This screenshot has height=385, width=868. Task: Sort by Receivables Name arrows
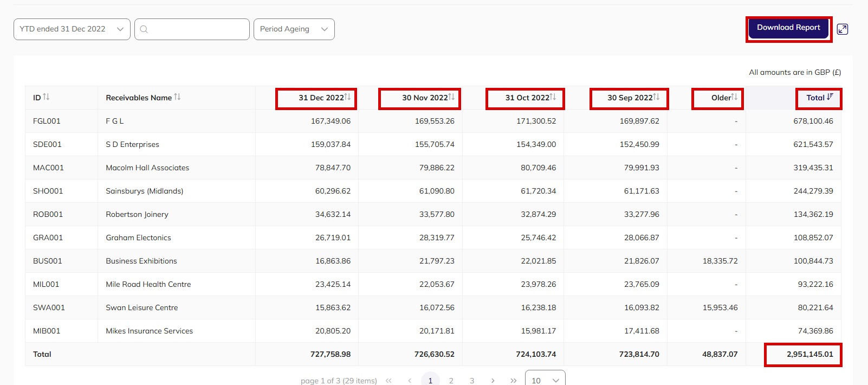[177, 97]
